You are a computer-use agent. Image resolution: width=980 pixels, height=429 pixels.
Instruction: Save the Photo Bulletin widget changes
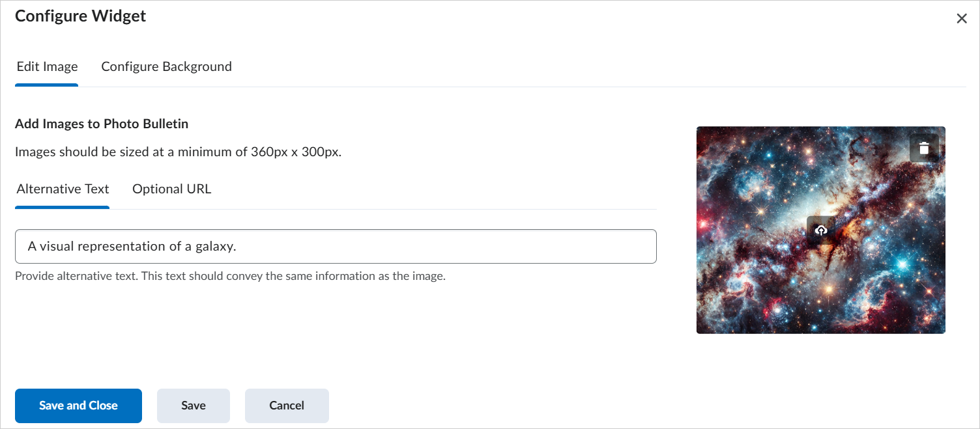[x=78, y=405]
